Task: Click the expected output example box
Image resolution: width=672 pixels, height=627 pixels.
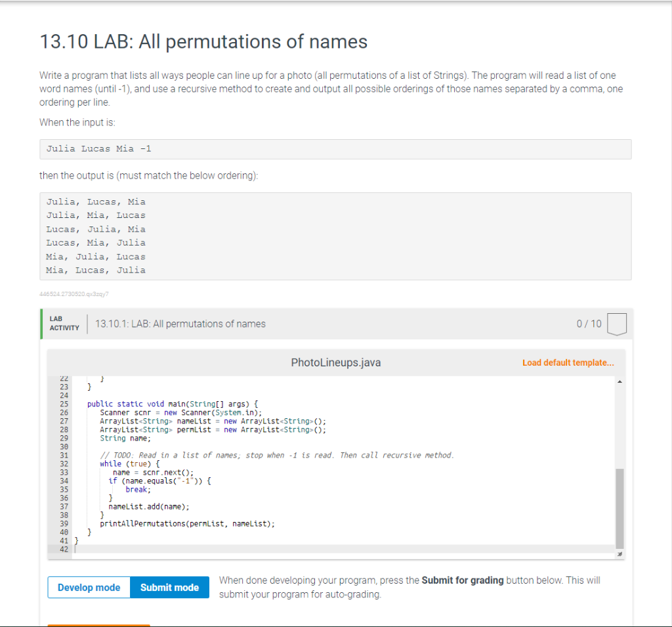Action: point(336,235)
